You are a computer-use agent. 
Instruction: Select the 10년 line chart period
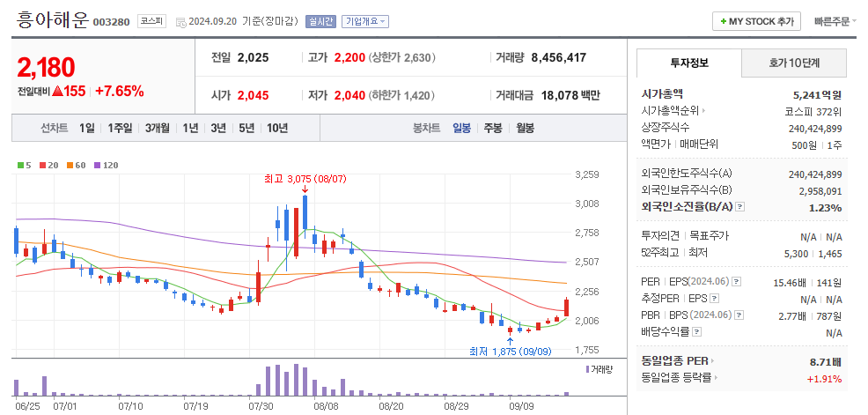[x=277, y=128]
